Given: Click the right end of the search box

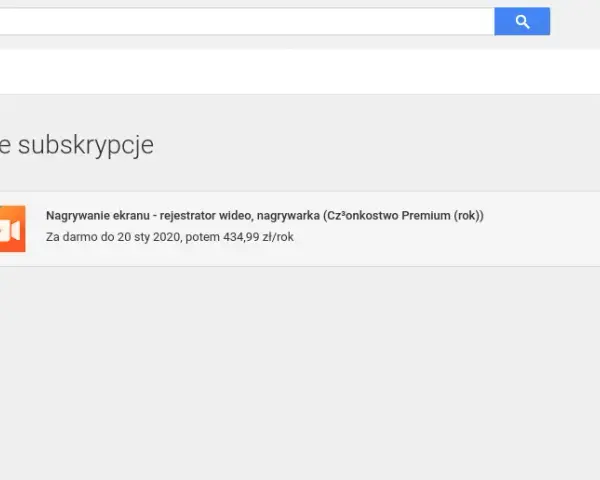Looking at the screenshot, I should [x=471, y=21].
